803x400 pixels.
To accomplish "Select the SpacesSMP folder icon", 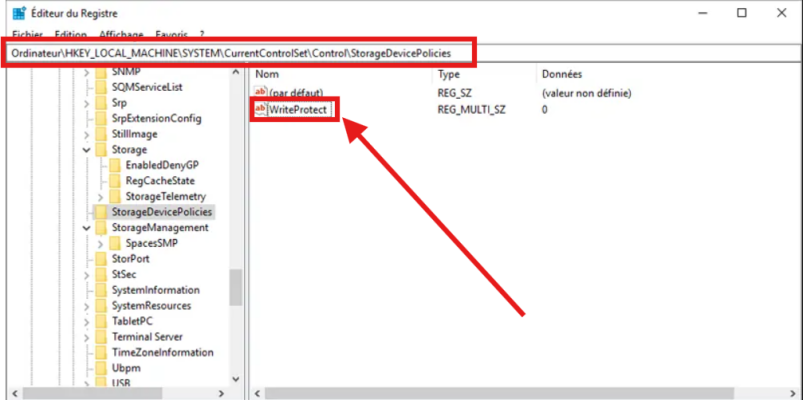I will (x=115, y=243).
